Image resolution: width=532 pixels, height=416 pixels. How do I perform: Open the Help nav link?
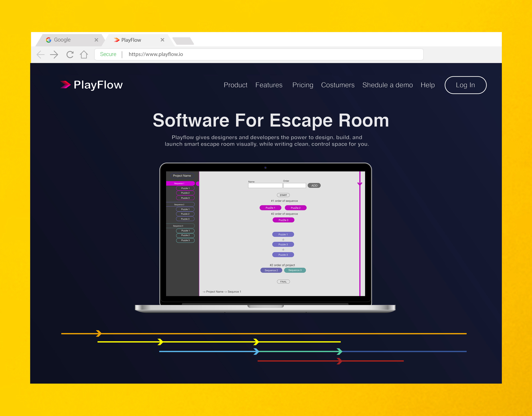pos(428,85)
